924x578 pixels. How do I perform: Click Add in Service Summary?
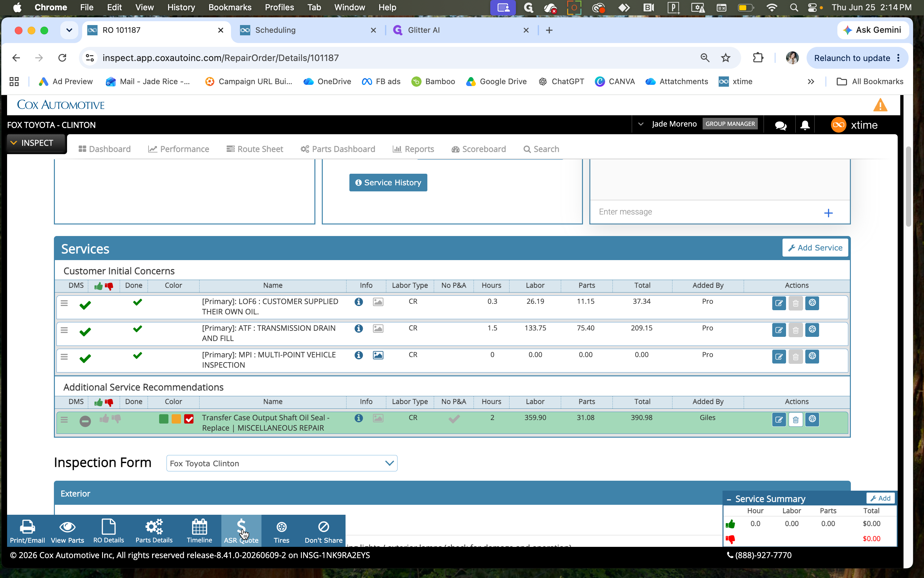click(880, 498)
